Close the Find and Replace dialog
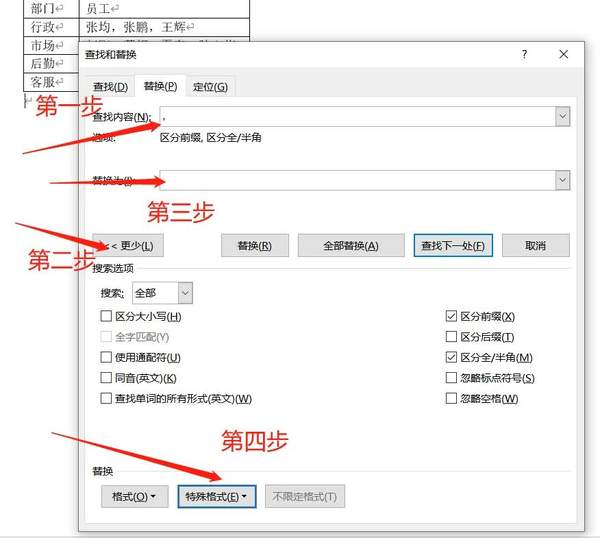This screenshot has width=600, height=538. [x=564, y=55]
